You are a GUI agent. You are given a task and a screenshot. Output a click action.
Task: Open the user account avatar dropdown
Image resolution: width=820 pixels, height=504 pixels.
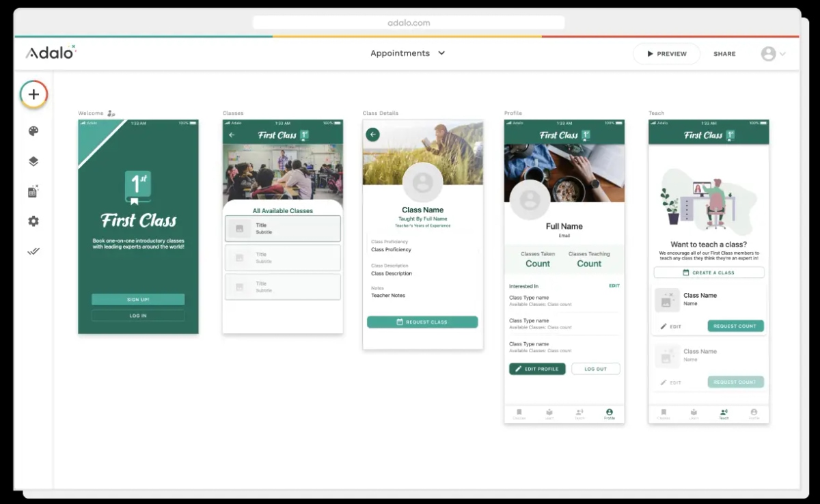pos(773,54)
